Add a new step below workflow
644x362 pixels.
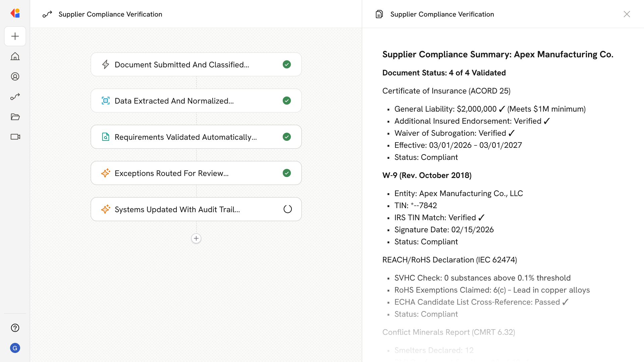click(x=196, y=238)
